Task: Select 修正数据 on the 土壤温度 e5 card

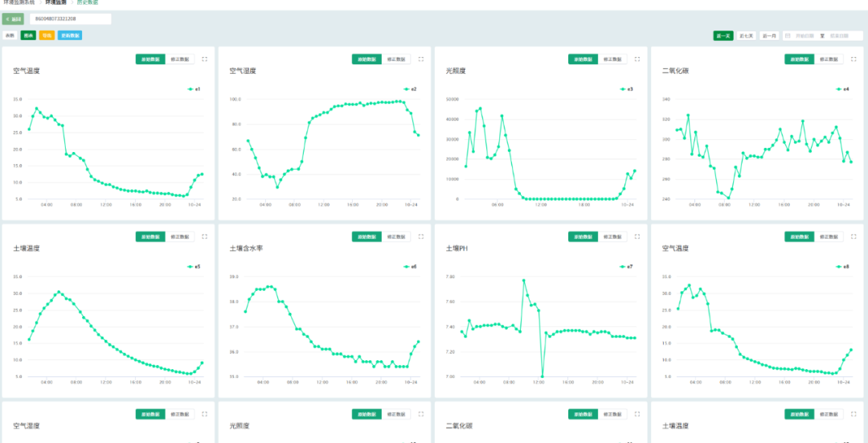Action: [x=180, y=236]
